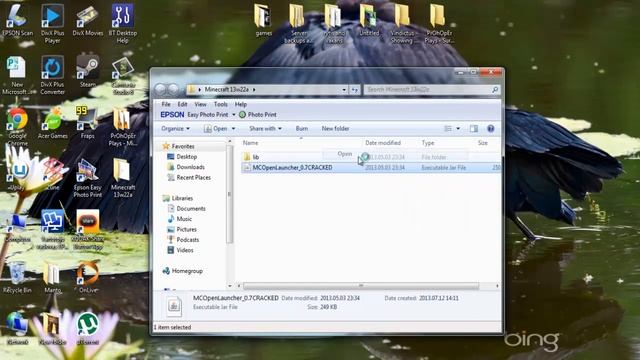Viewport: 640px width, 360px height.
Task: Select Libraries in navigation pane
Action: coord(178,198)
